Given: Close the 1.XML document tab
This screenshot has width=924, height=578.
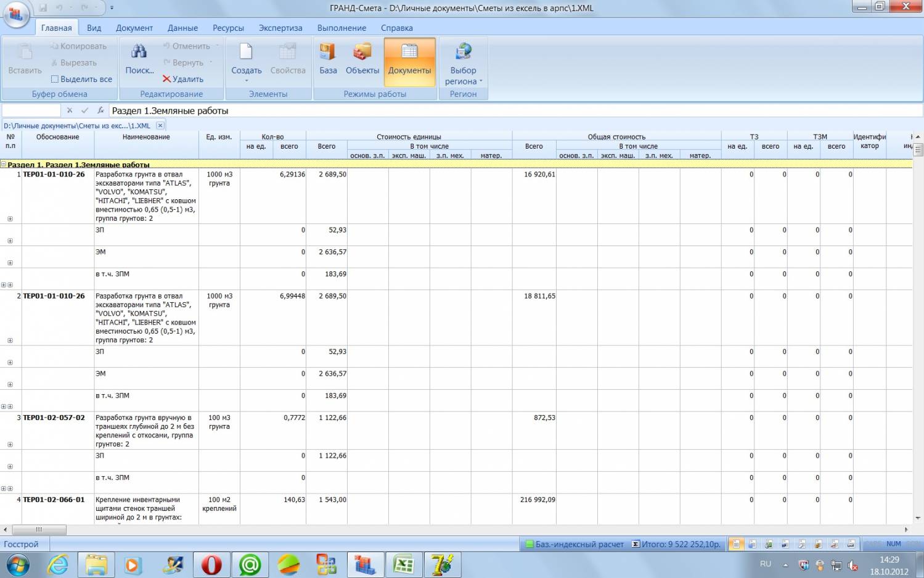Looking at the screenshot, I should tap(160, 125).
